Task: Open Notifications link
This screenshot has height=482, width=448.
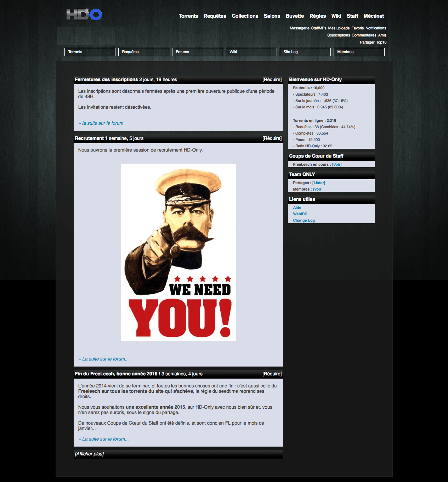Action: click(x=376, y=28)
